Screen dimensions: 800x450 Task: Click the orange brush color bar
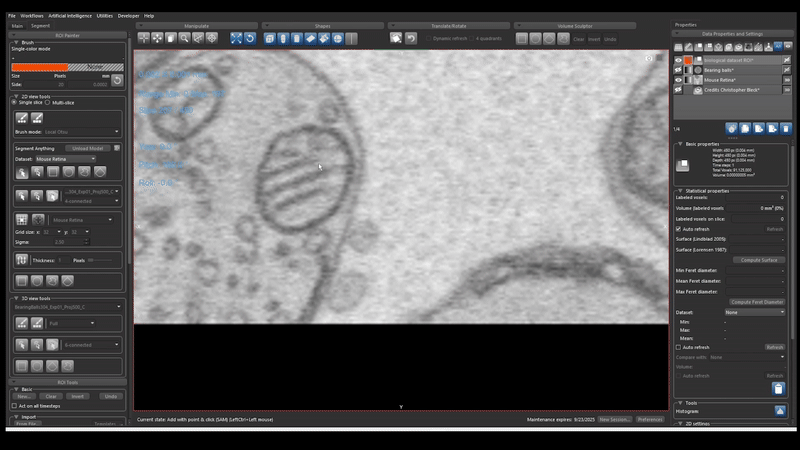click(40, 67)
